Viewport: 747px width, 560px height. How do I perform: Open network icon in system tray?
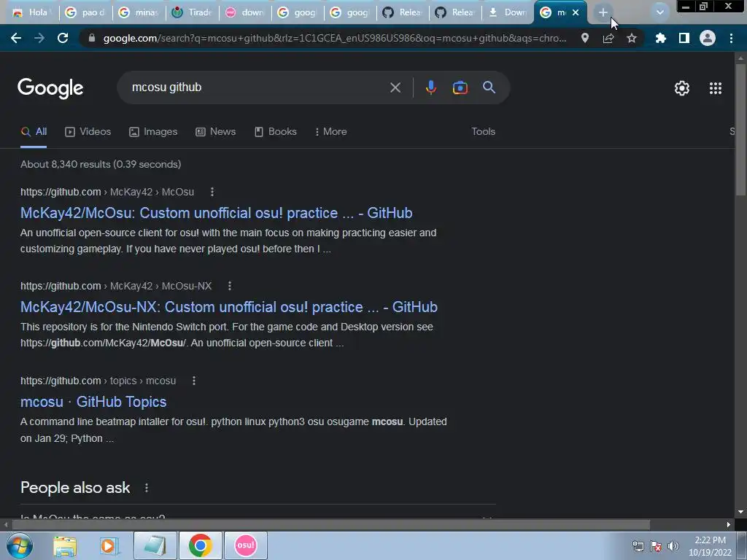pyautogui.click(x=638, y=546)
